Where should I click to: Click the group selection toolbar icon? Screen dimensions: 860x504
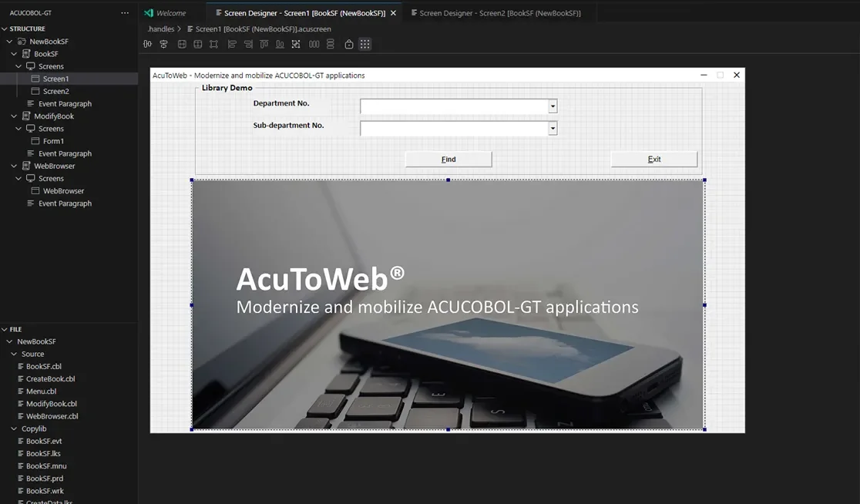(296, 45)
